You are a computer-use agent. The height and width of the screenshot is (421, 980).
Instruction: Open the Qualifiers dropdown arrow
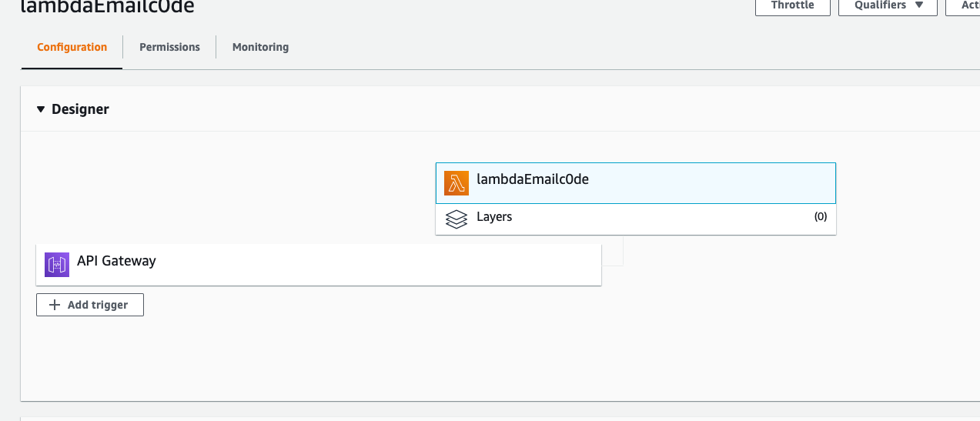pos(918,5)
